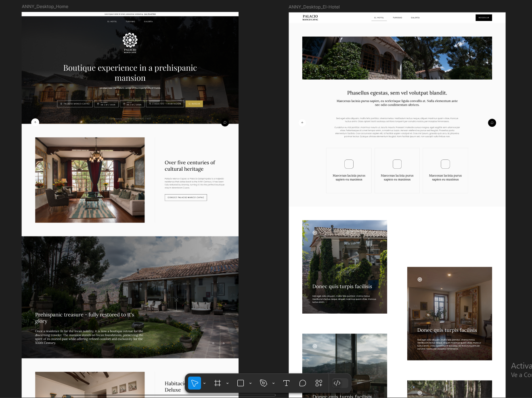Click the black RESERVAR button
The height and width of the screenshot is (398, 532).
[484, 18]
